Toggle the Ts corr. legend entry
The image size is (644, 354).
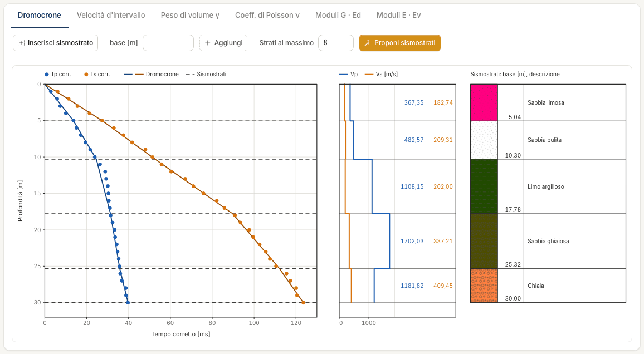[x=97, y=74]
